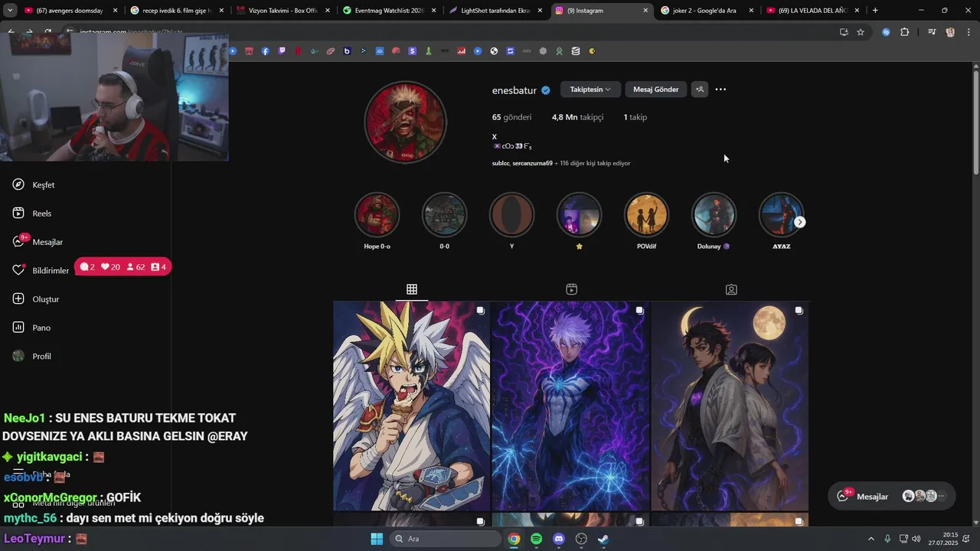The width and height of the screenshot is (980, 551).
Task: Click Oluştur to create a post
Action: click(36, 299)
